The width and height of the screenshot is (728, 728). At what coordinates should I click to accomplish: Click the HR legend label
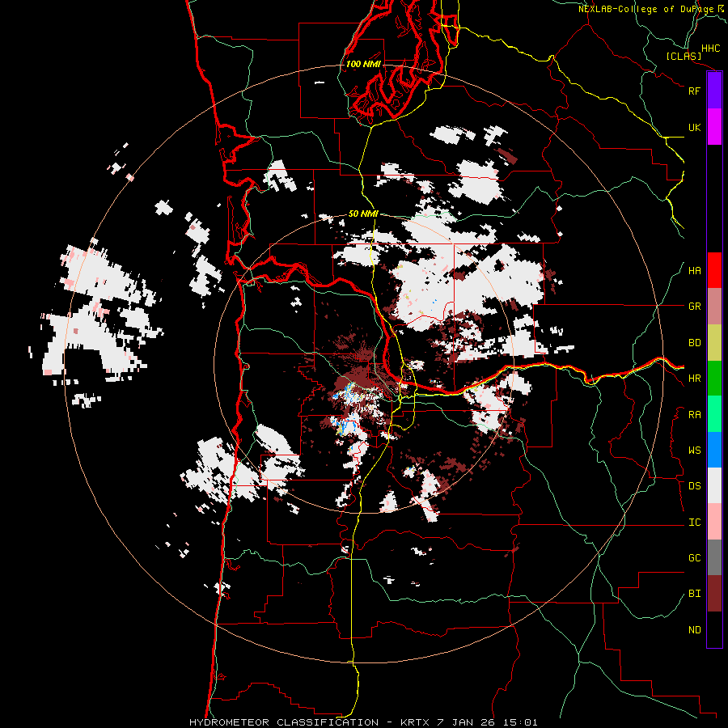[x=694, y=379]
